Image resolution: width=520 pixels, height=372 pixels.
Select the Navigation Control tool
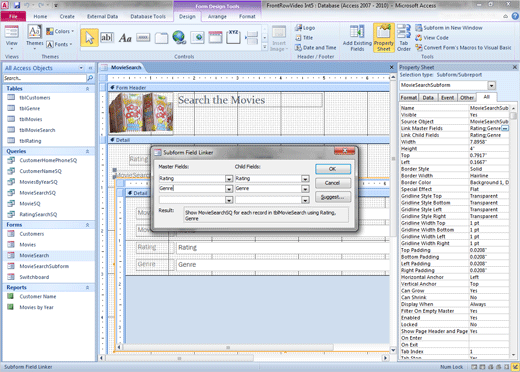click(x=216, y=37)
